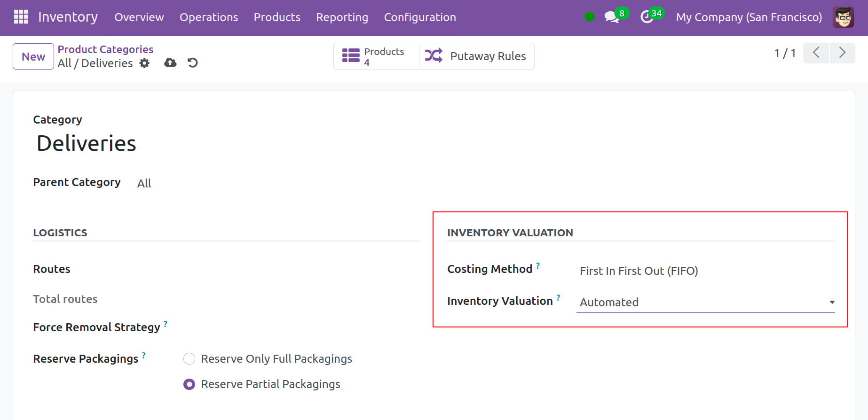Image resolution: width=868 pixels, height=420 pixels.
Task: Click the user avatar in top bar
Action: click(843, 17)
